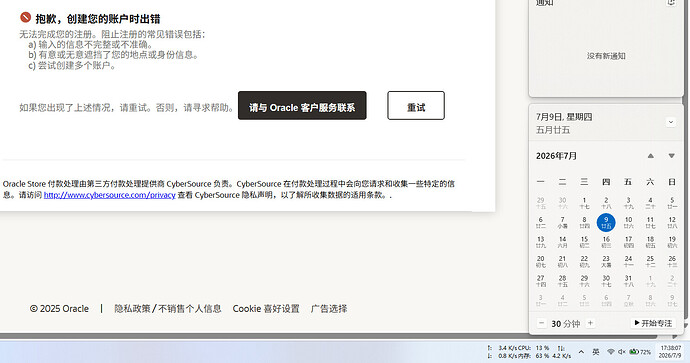Viewport: 690px width, 363px height.
Task: Click 请与 Oracle 客户服务联系 button
Action: tap(302, 106)
